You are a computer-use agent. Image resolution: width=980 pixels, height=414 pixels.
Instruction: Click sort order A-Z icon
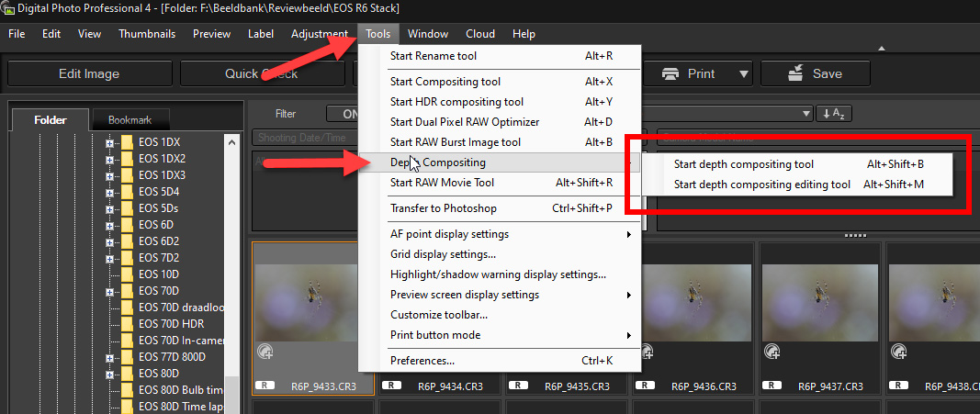pyautogui.click(x=832, y=114)
